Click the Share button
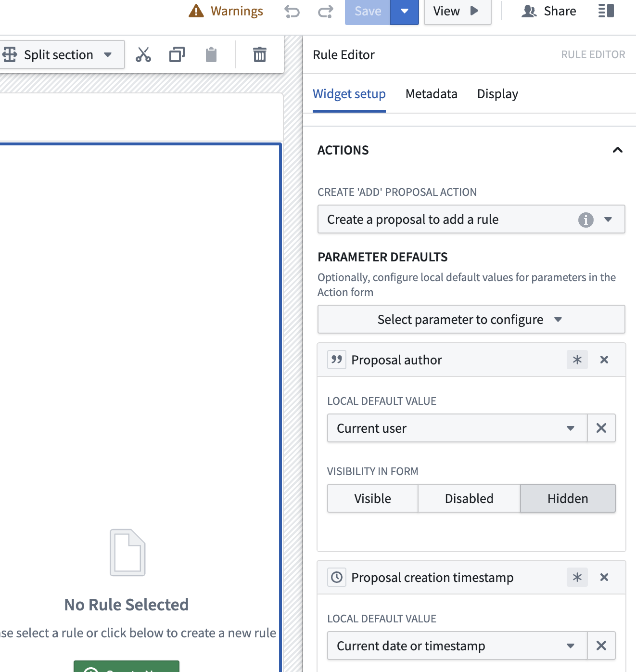This screenshot has width=636, height=672. point(549,11)
